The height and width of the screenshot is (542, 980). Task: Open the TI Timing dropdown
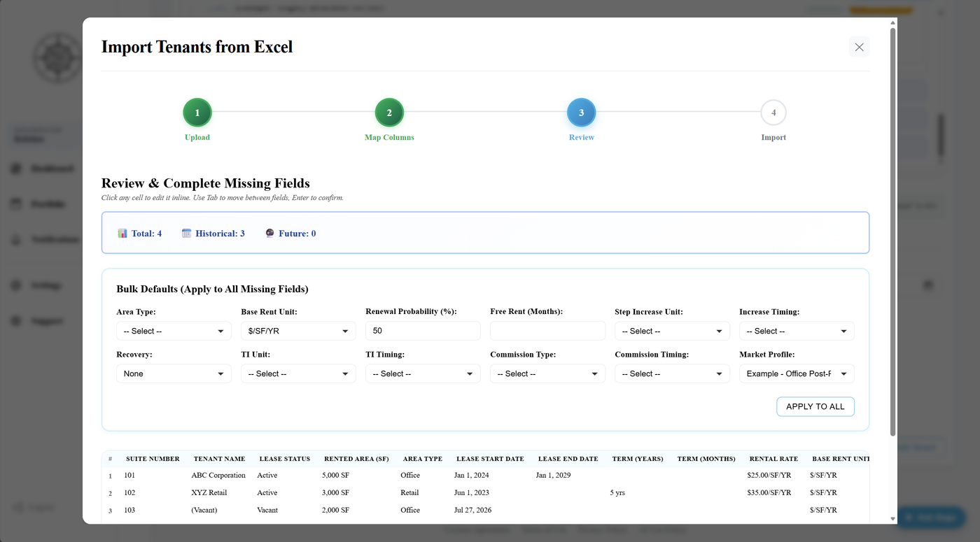pyautogui.click(x=423, y=373)
